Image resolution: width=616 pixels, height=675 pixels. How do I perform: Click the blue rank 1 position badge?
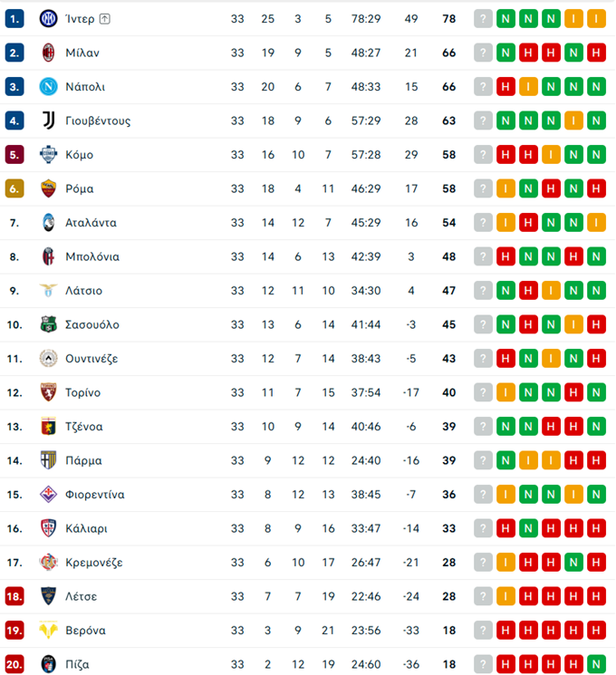pos(14,18)
